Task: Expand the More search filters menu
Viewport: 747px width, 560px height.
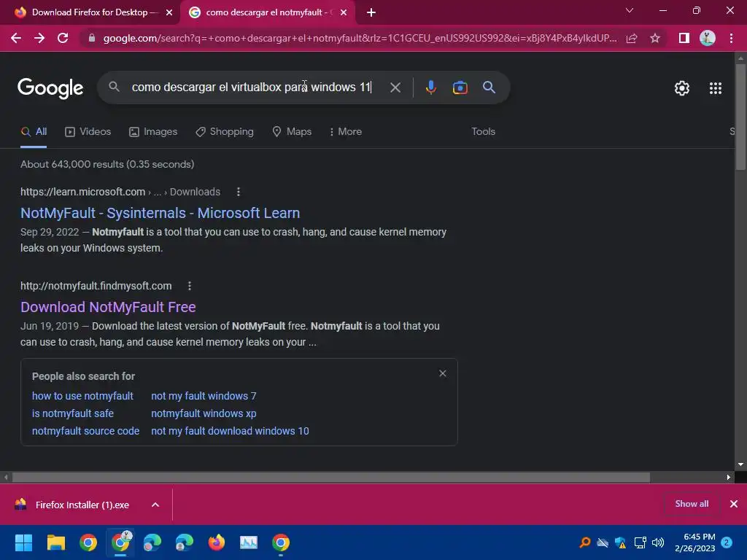Action: coord(346,132)
